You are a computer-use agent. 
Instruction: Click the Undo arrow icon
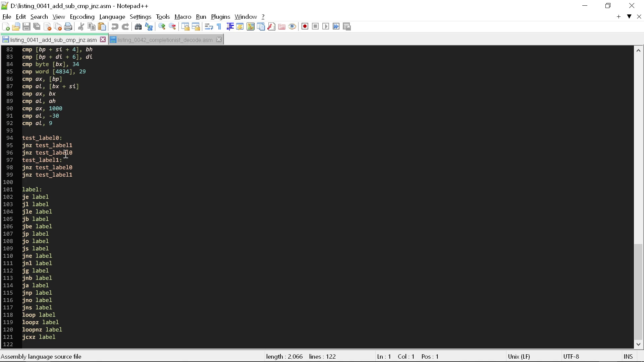(x=115, y=27)
